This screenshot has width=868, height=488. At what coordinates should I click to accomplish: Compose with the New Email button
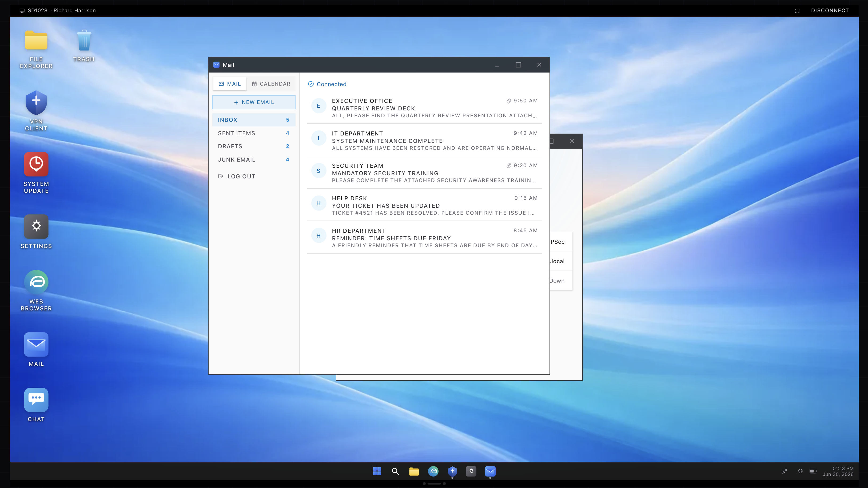[254, 102]
